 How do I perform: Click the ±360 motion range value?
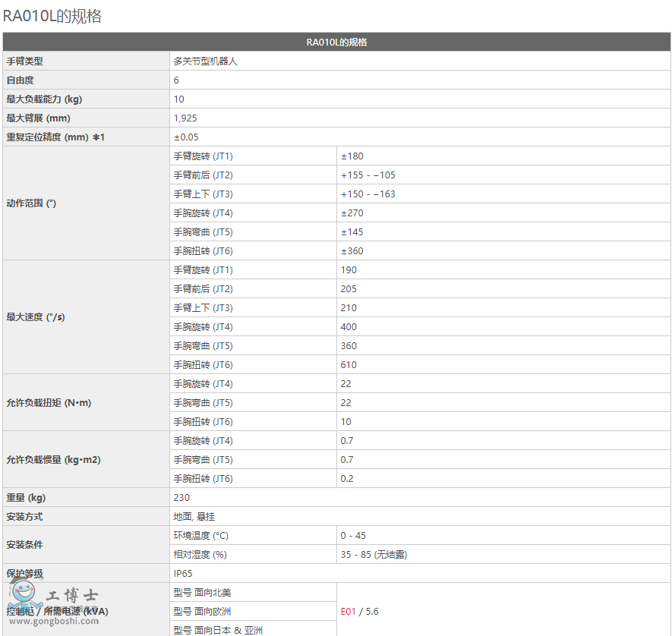point(352,251)
